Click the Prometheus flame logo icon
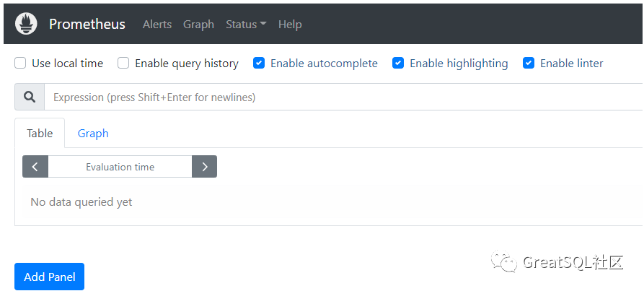 pos(26,24)
